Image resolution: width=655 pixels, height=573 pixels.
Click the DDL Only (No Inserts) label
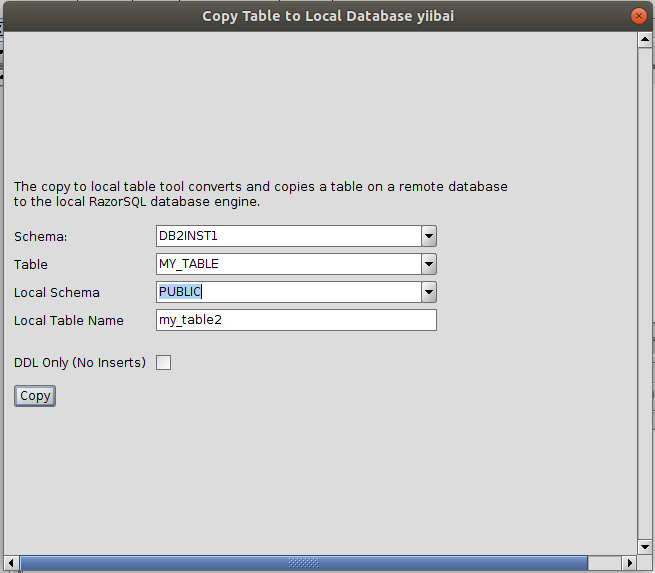tap(80, 362)
